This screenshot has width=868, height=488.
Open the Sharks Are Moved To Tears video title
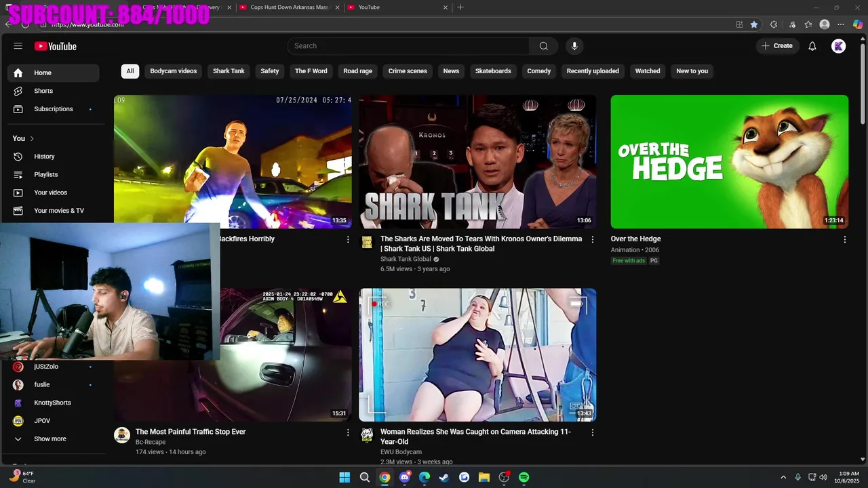click(481, 244)
